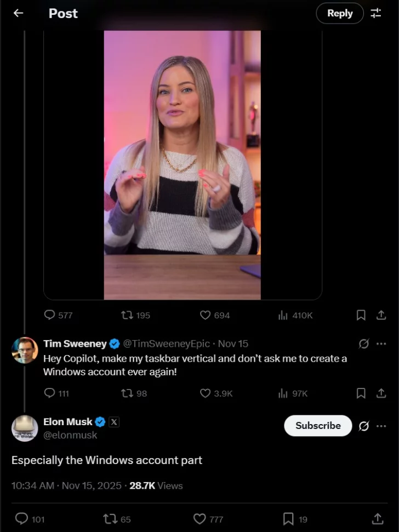Repost the video post with 195 reposts
Viewport: 399px width, 532px height.
[127, 315]
